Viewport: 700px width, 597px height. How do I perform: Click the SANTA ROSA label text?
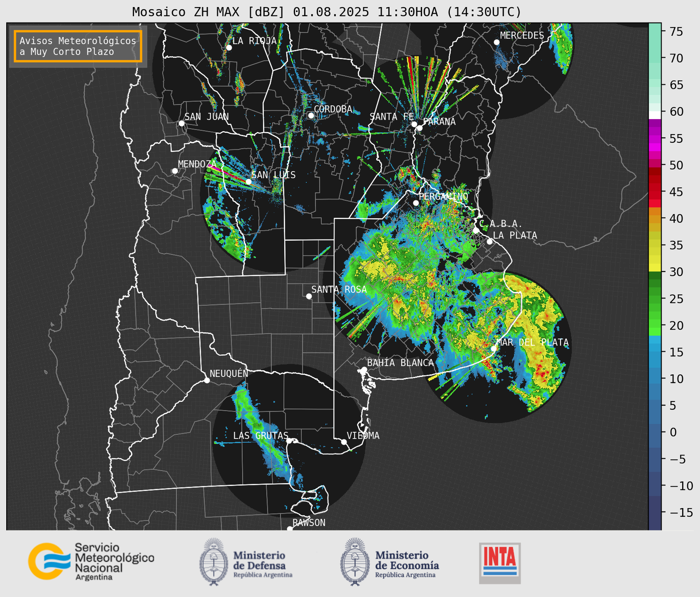click(x=339, y=289)
